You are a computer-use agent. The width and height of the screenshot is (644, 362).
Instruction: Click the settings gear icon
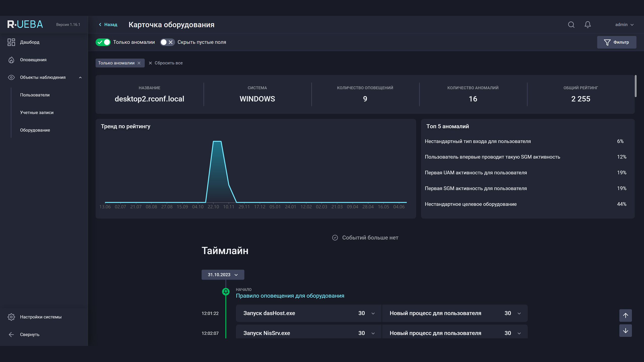(x=11, y=317)
